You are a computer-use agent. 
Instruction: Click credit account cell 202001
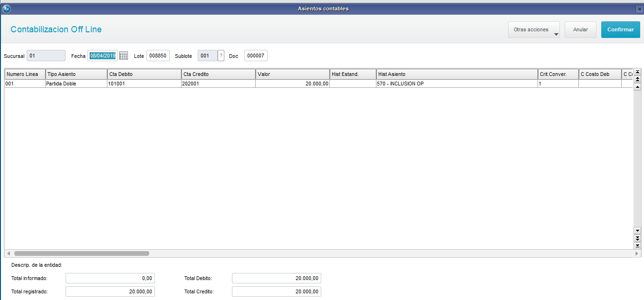point(218,84)
